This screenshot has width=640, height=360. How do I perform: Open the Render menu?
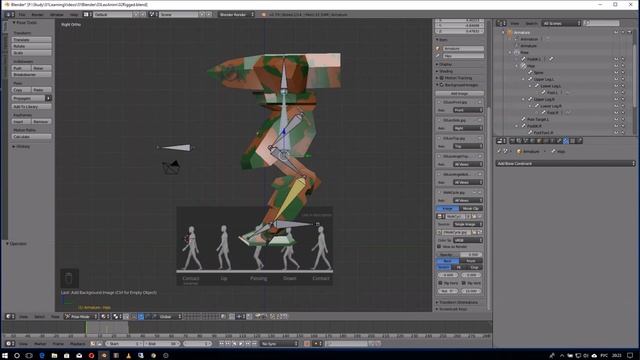[x=38, y=14]
